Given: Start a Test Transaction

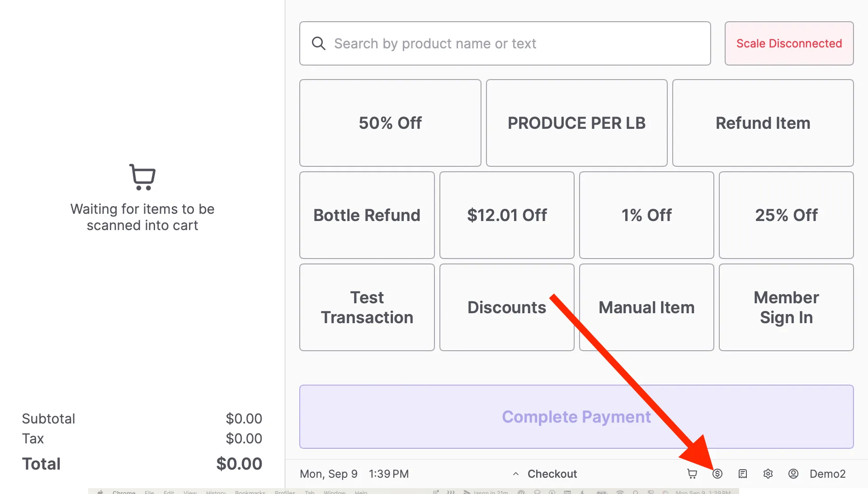Looking at the screenshot, I should [367, 307].
